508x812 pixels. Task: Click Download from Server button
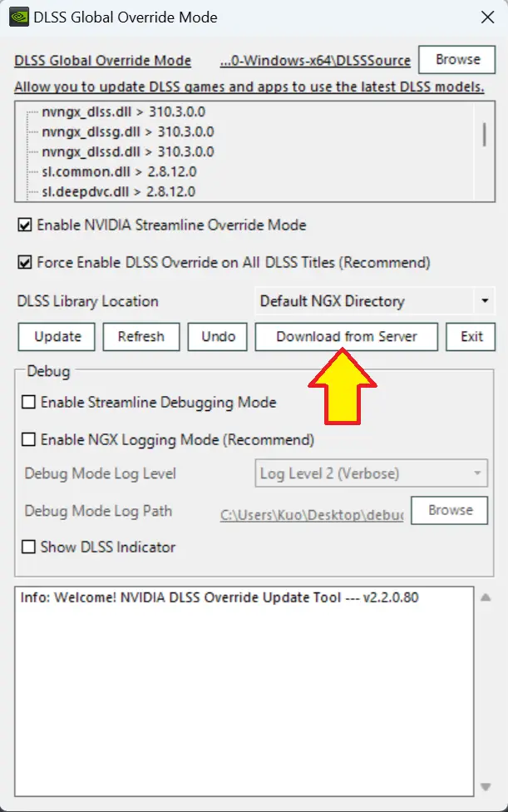point(347,337)
